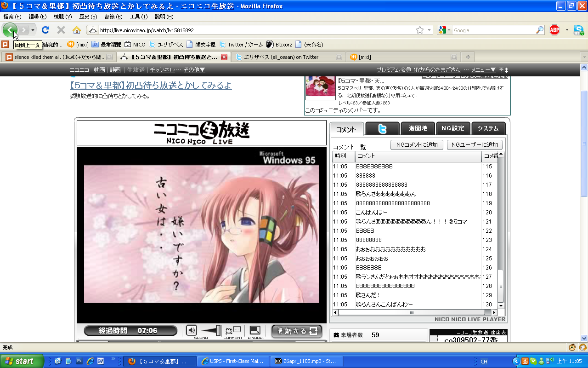Select comment row 120 こんばんはー

[415, 213]
